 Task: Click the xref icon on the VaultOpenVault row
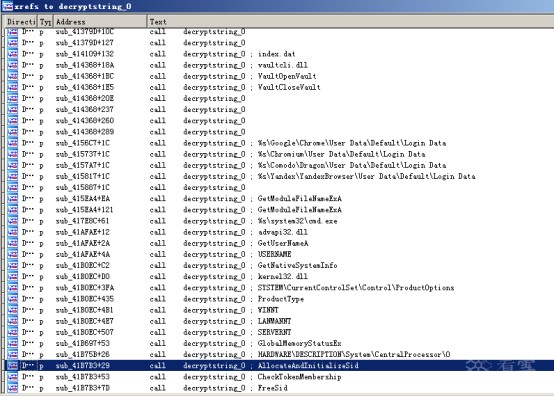12,76
